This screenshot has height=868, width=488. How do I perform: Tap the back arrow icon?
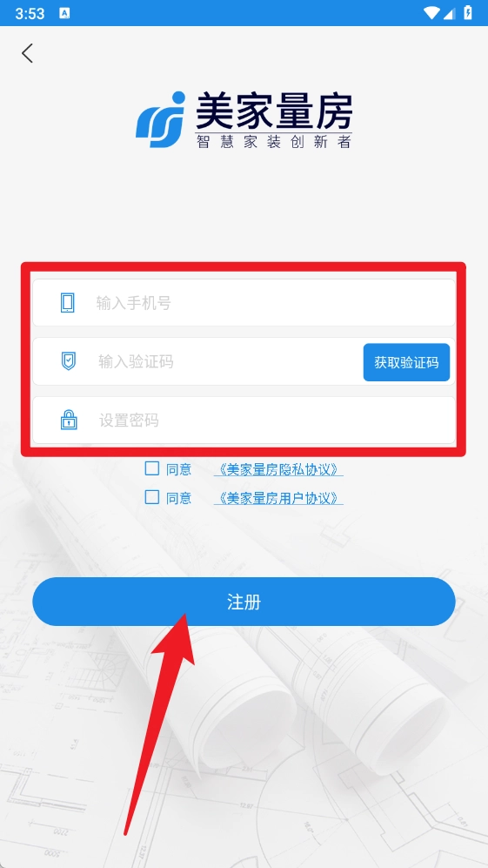pos(27,53)
